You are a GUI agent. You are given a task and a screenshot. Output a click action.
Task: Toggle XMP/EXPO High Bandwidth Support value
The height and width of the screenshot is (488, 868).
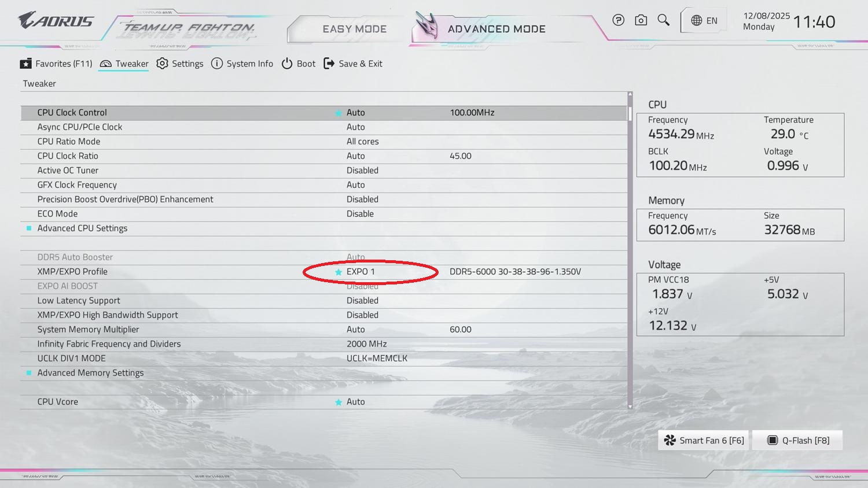click(x=362, y=315)
